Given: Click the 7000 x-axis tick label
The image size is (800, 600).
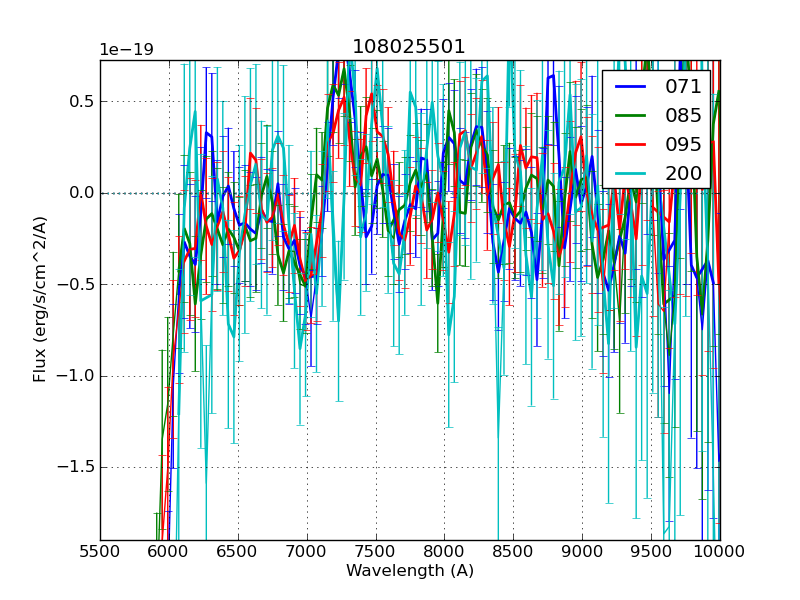Looking at the screenshot, I should pos(307,551).
